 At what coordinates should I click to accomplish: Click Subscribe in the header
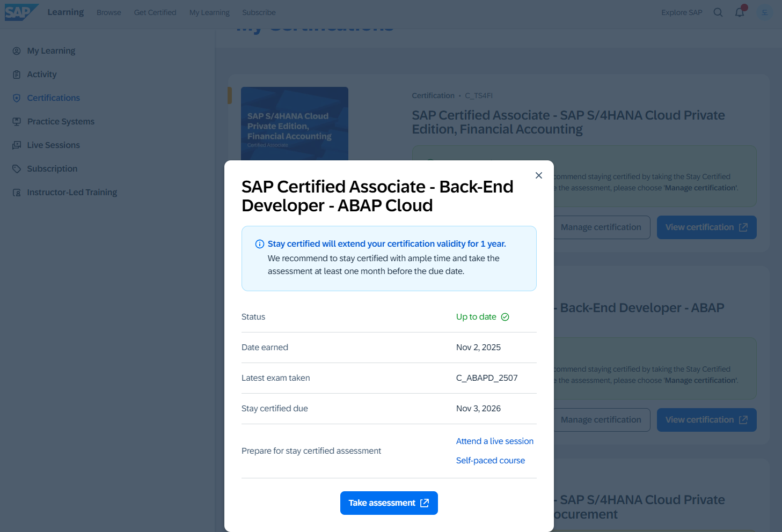pyautogui.click(x=259, y=12)
